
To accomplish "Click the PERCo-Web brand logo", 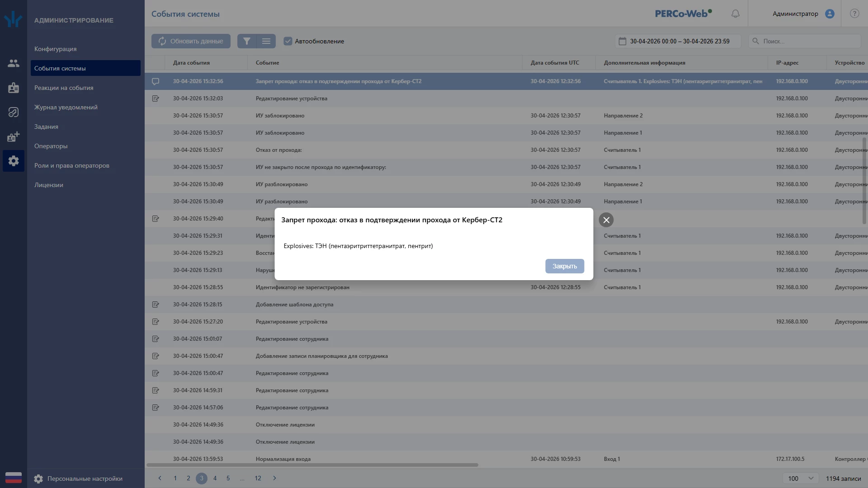I will pos(683,14).
